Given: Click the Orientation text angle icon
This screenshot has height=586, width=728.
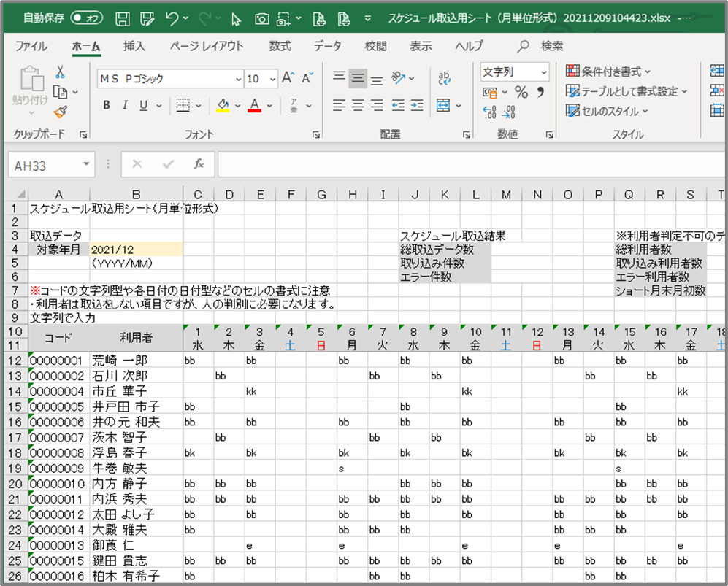Looking at the screenshot, I should tap(399, 77).
